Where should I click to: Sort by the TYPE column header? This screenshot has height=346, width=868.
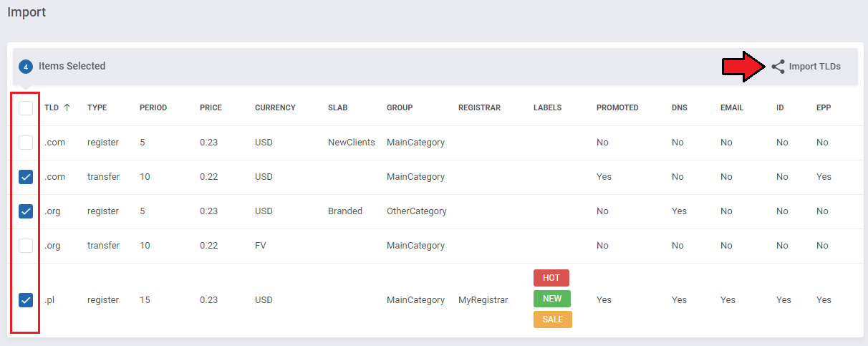[97, 108]
